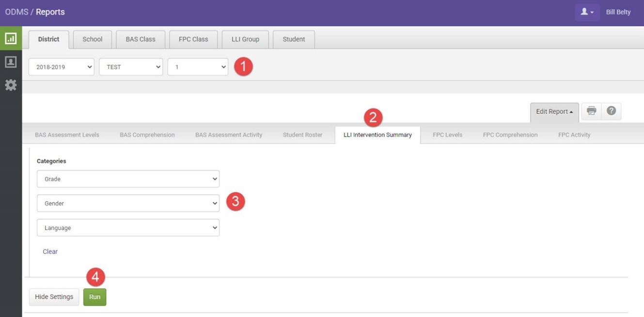Click the user profile sidebar icon

click(11, 62)
